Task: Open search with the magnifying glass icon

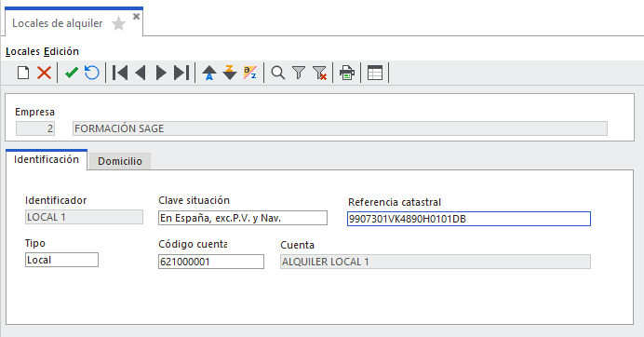Action: point(278,73)
